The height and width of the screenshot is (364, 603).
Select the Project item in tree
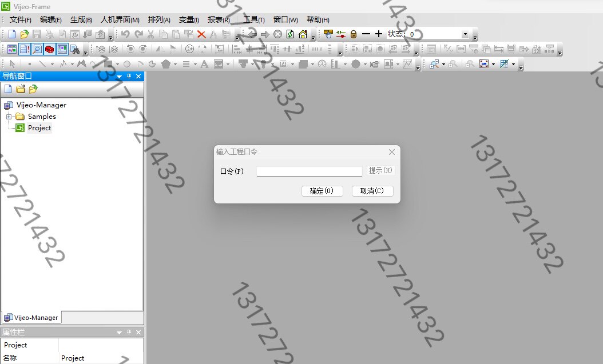(39, 128)
